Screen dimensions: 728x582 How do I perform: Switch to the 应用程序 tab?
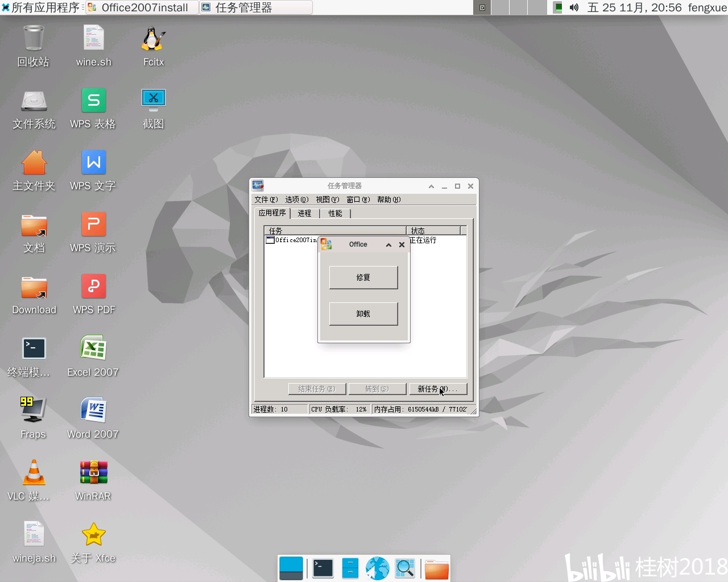[272, 213]
